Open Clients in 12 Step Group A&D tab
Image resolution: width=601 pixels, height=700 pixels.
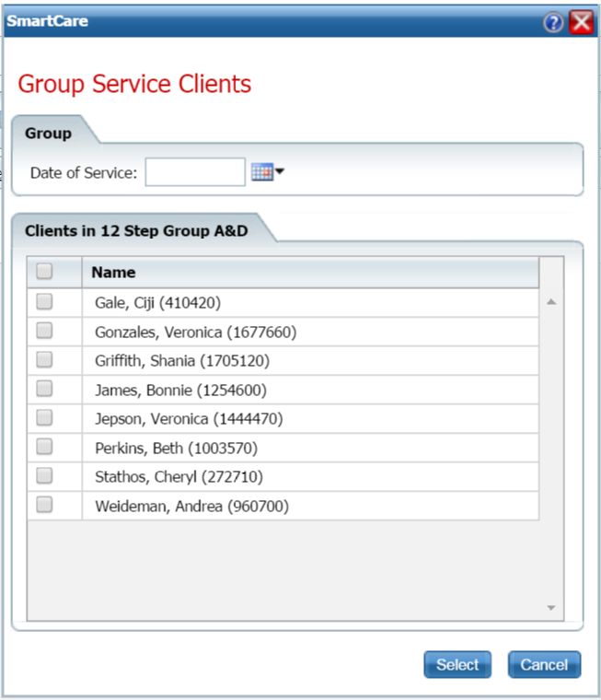(x=136, y=231)
